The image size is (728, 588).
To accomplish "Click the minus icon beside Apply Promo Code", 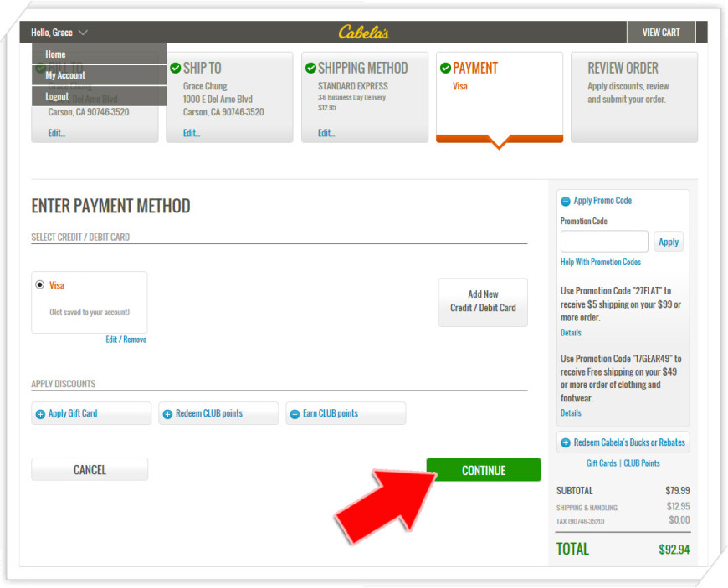I will click(x=566, y=201).
